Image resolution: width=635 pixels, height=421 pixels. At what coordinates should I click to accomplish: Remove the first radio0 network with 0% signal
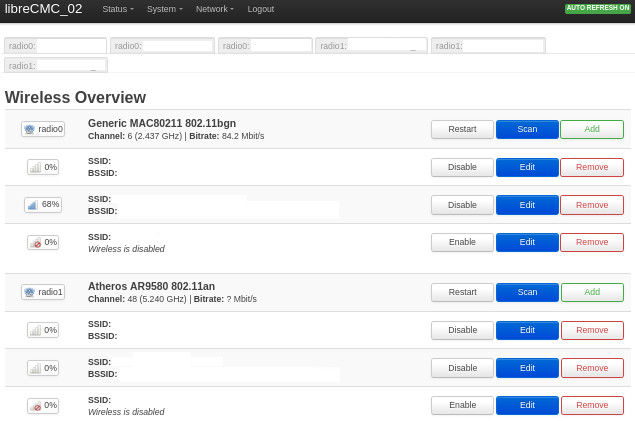point(592,167)
